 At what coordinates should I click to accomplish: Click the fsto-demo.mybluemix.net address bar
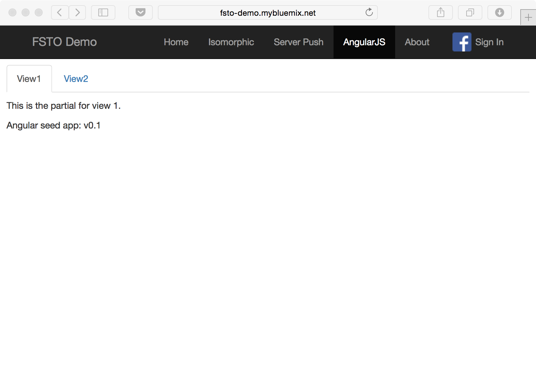coord(267,13)
